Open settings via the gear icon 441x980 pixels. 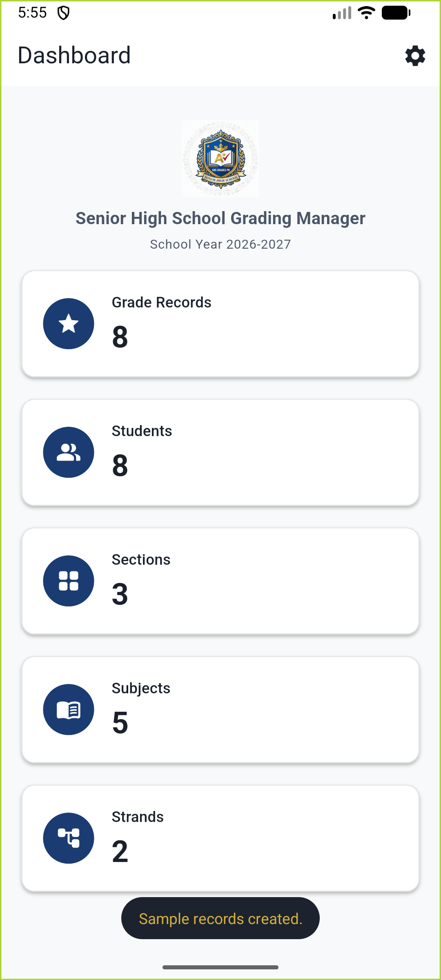415,56
